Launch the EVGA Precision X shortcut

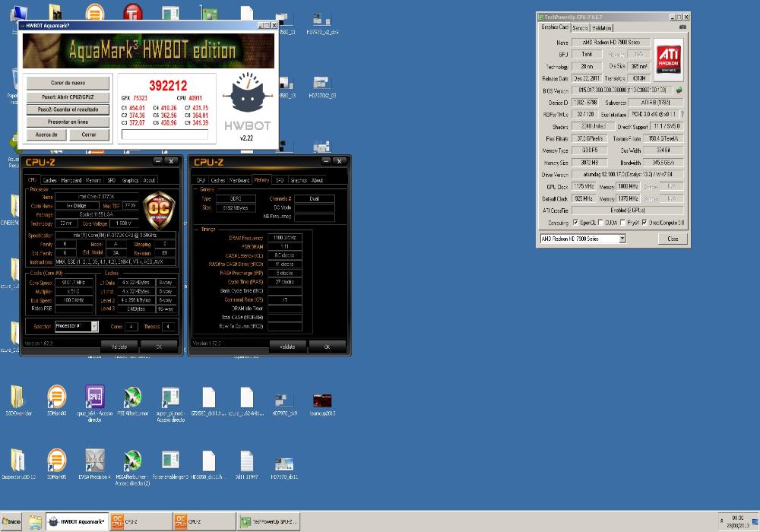[94, 464]
